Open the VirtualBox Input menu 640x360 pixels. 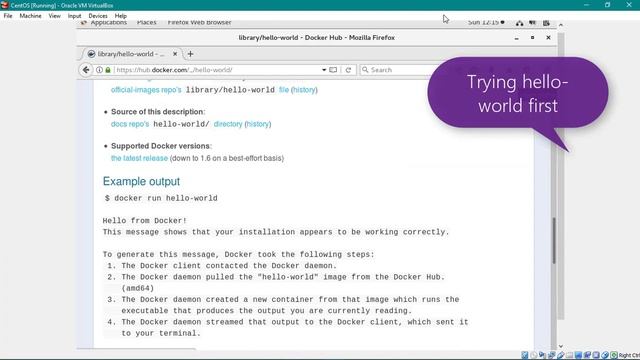pos(74,16)
